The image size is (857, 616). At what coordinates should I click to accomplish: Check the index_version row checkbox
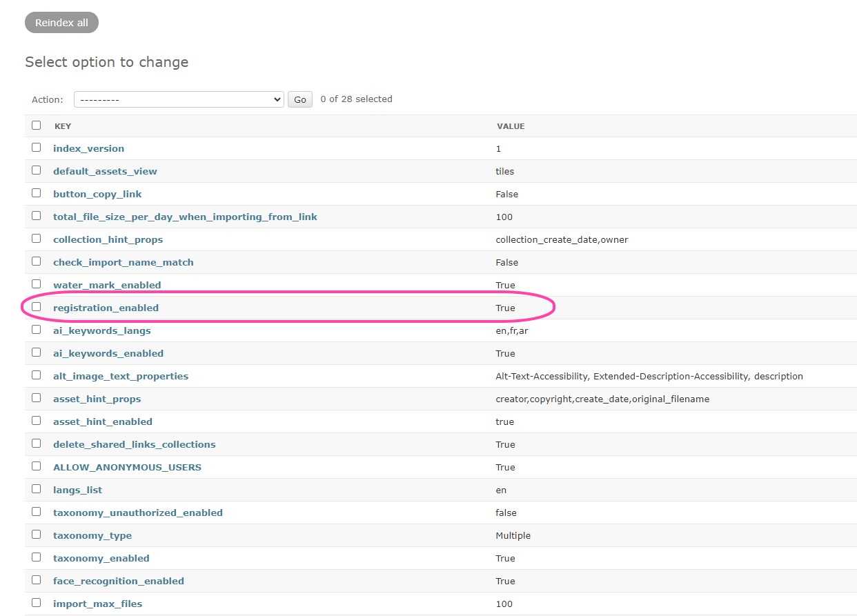(36, 148)
